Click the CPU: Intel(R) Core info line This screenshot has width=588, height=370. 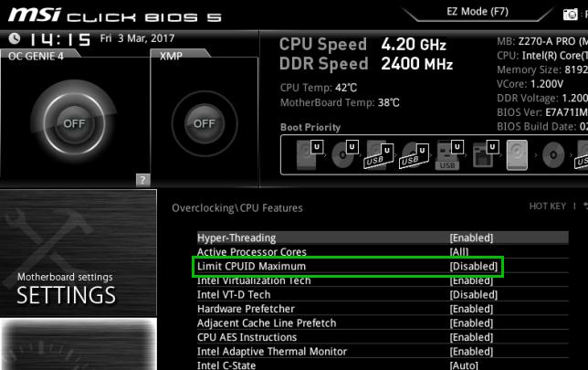click(542, 56)
